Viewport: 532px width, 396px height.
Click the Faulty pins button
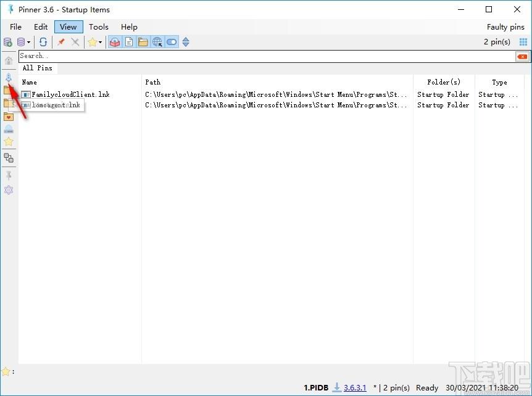coord(505,27)
